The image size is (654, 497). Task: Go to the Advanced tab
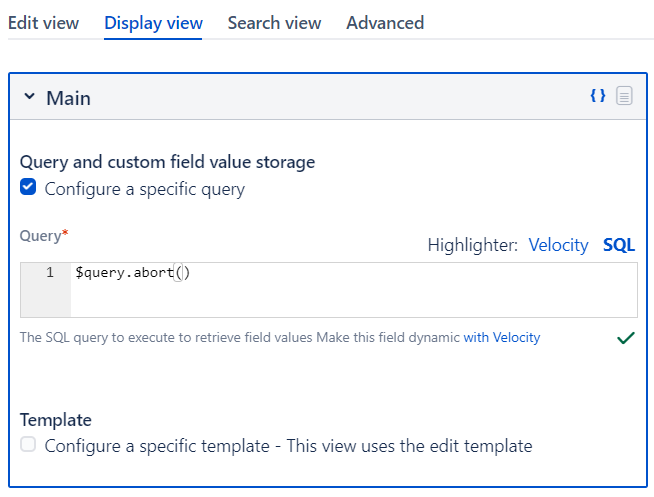click(385, 23)
